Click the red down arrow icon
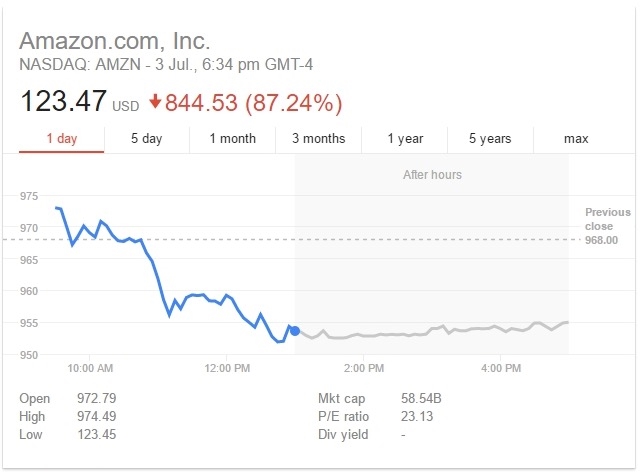Screen dimensions: 640x472 tap(155, 102)
